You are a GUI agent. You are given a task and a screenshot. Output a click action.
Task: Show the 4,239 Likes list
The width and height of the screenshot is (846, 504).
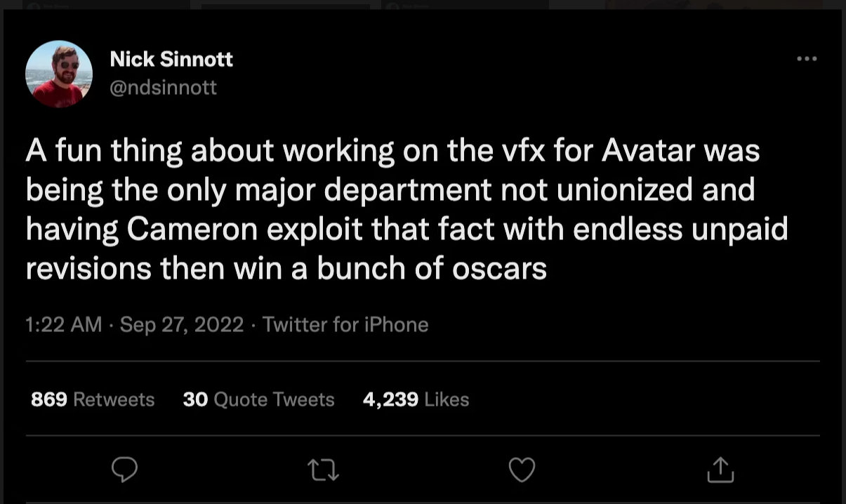tap(416, 399)
